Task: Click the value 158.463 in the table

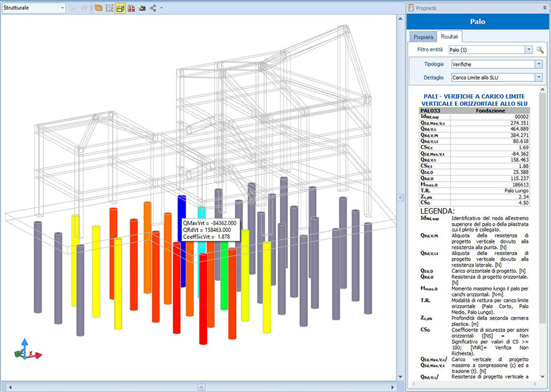Action: tap(519, 160)
